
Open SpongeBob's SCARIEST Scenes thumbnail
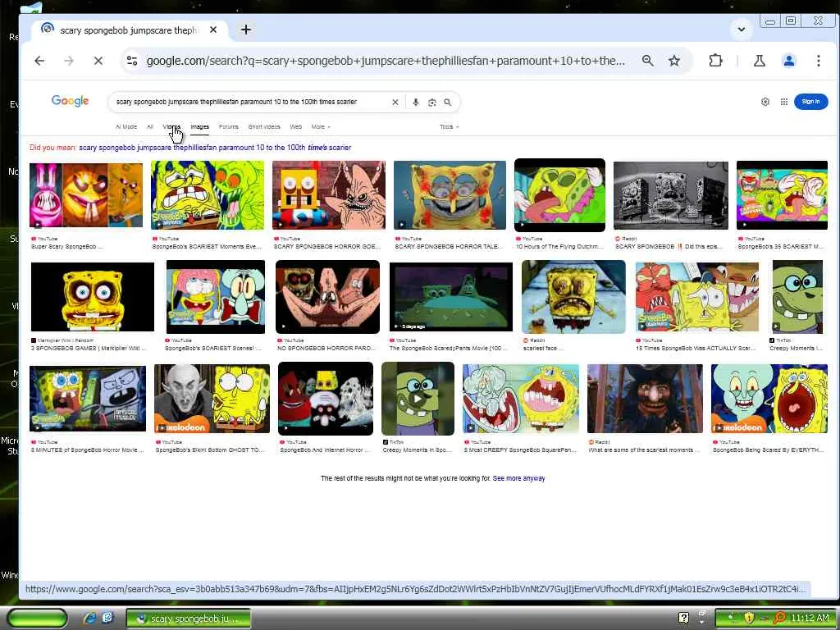tap(216, 297)
